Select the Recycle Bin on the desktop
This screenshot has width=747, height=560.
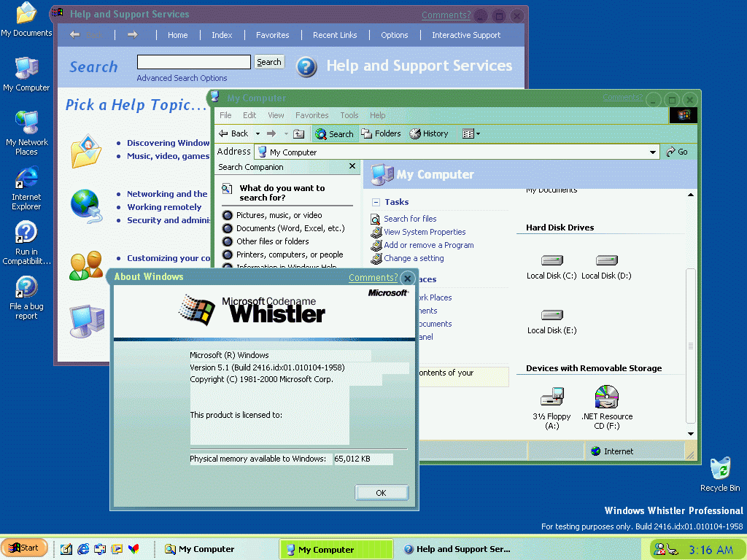720,474
